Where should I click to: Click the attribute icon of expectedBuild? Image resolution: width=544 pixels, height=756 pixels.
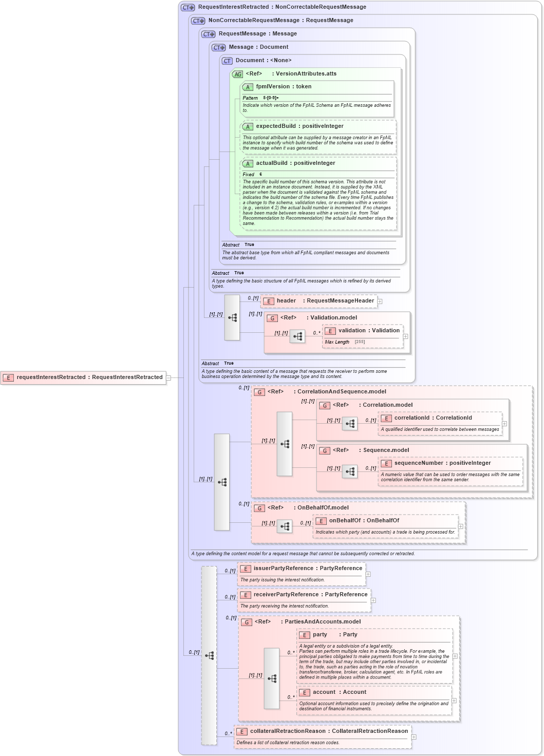[248, 126]
